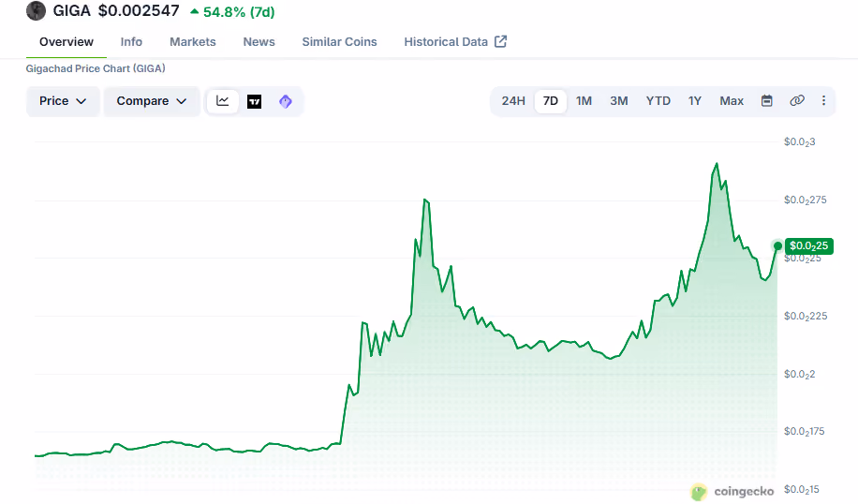858x504 pixels.
Task: Select the Max time range
Action: 732,101
